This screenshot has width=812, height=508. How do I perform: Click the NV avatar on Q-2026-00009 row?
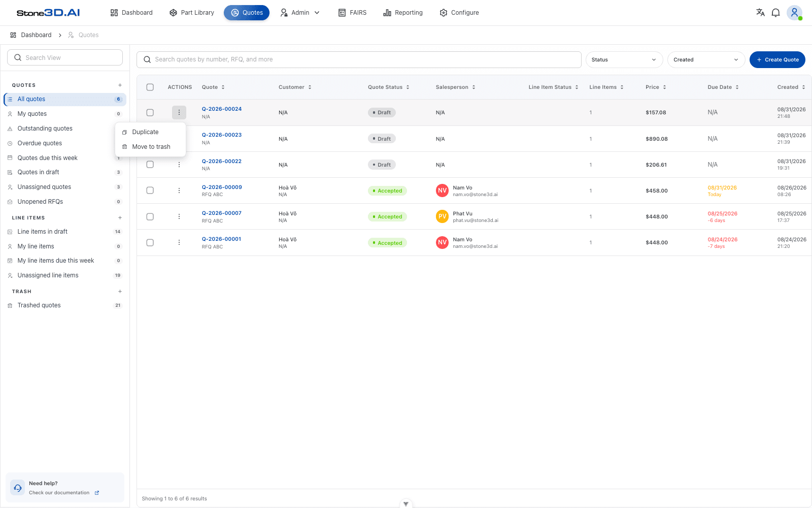pos(442,190)
